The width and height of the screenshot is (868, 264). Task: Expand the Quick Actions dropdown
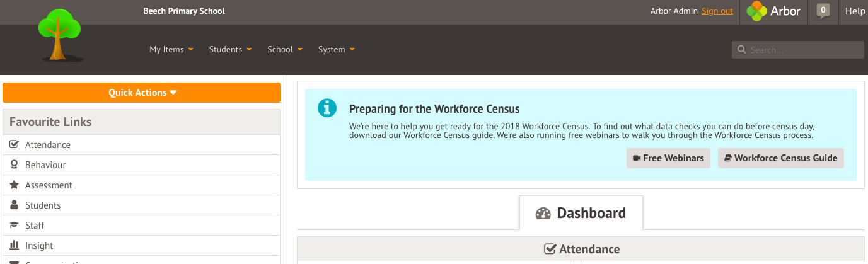tap(141, 93)
